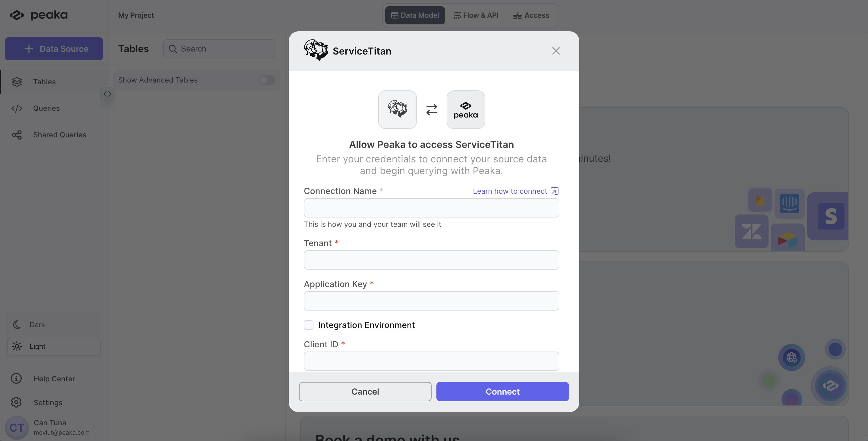Viewport: 868px width, 441px height.
Task: Click the CT user avatar
Action: [x=17, y=427]
